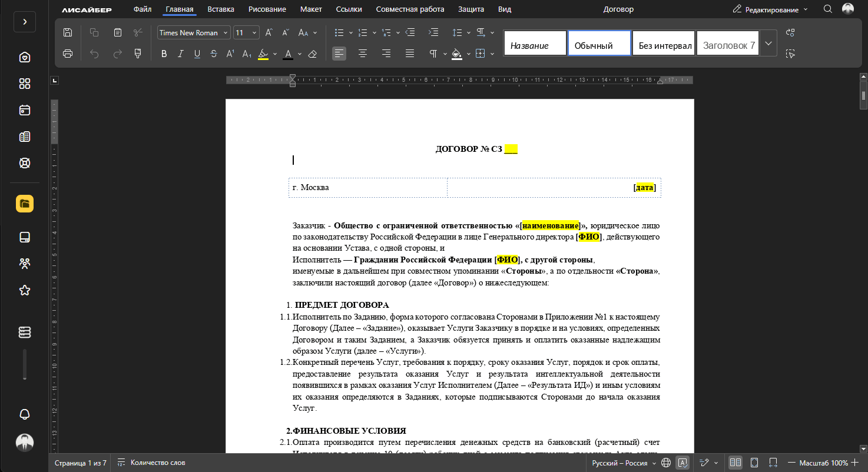The image size is (868, 472).
Task: Apply the yellow highlight color
Action: pos(263,54)
